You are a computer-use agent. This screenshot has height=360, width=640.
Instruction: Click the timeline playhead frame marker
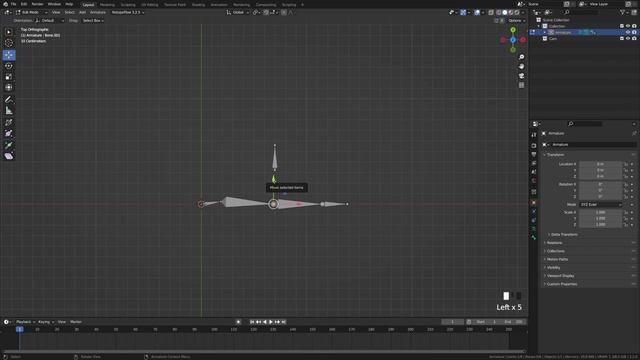tap(20, 329)
